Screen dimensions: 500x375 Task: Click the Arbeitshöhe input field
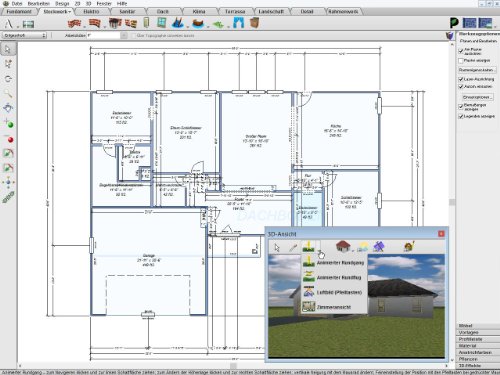coord(104,35)
